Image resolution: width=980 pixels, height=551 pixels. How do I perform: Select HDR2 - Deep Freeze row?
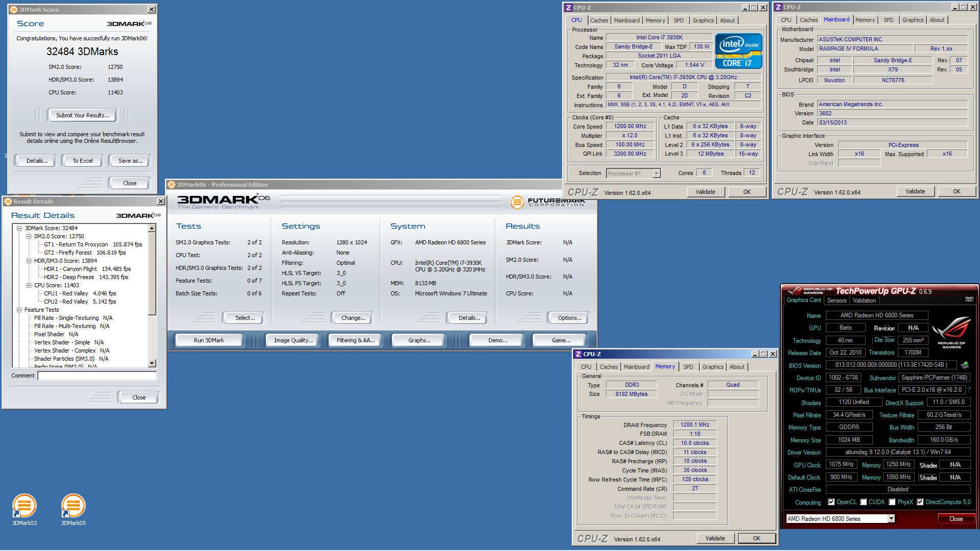click(x=86, y=277)
